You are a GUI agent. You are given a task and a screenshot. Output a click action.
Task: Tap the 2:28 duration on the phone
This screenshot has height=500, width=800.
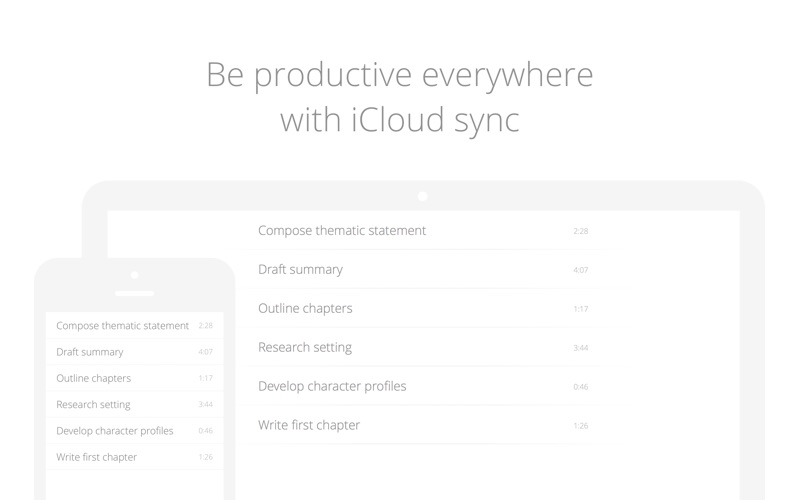click(x=206, y=326)
